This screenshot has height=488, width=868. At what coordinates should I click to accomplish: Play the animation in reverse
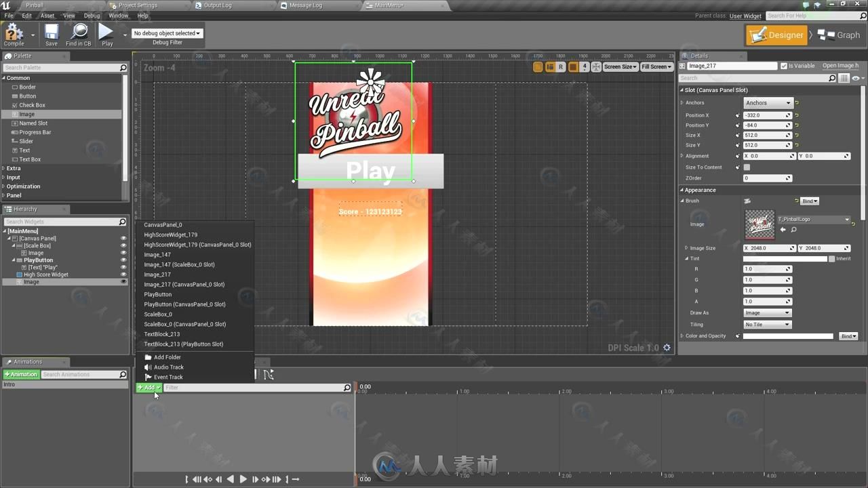click(x=231, y=479)
